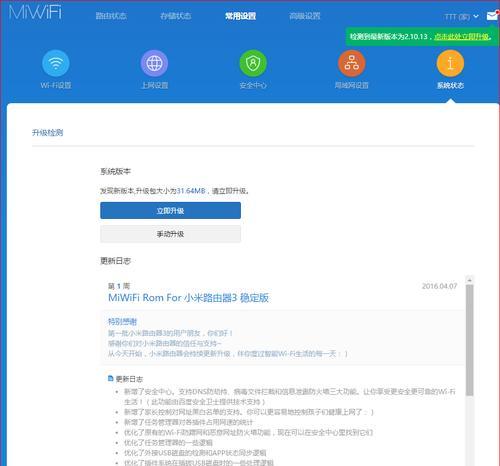This screenshot has width=500, height=466.
Task: Click the 2016.04.07 release date
Action: (439, 286)
